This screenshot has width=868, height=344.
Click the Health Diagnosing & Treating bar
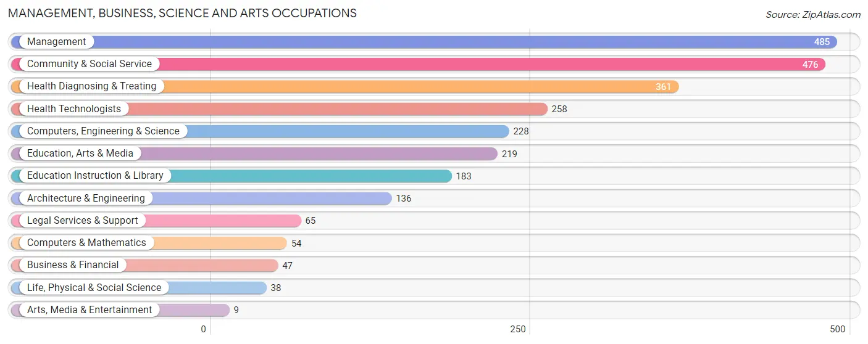[345, 87]
